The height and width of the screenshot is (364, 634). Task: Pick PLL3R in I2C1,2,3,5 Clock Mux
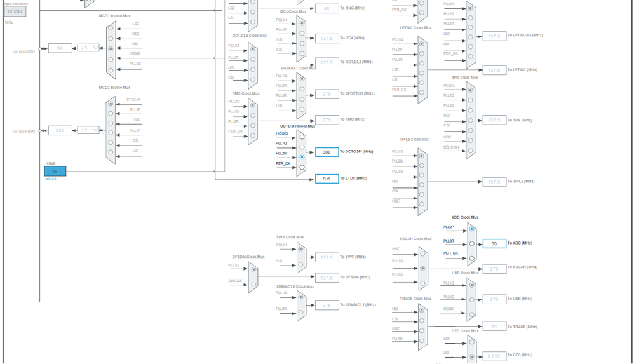click(253, 60)
